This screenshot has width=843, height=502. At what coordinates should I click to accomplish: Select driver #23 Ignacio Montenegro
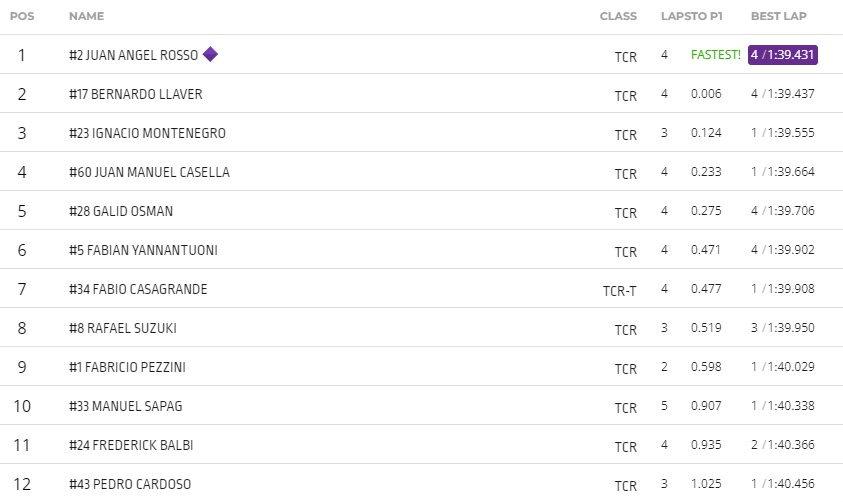pos(147,133)
